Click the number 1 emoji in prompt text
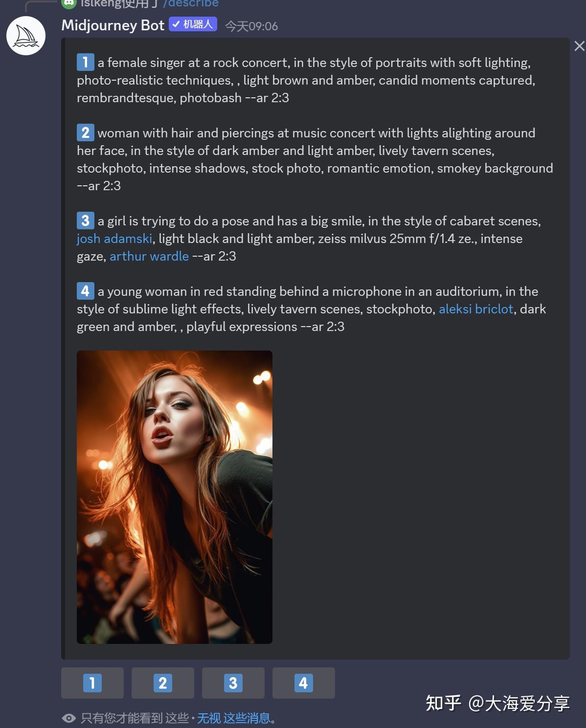The image size is (586, 728). [85, 62]
